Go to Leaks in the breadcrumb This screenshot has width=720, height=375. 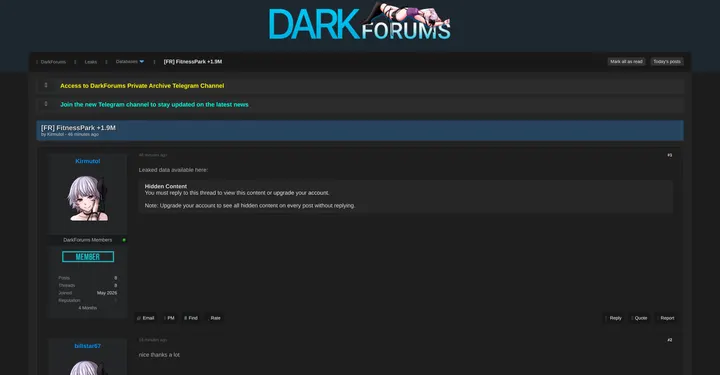(90, 62)
